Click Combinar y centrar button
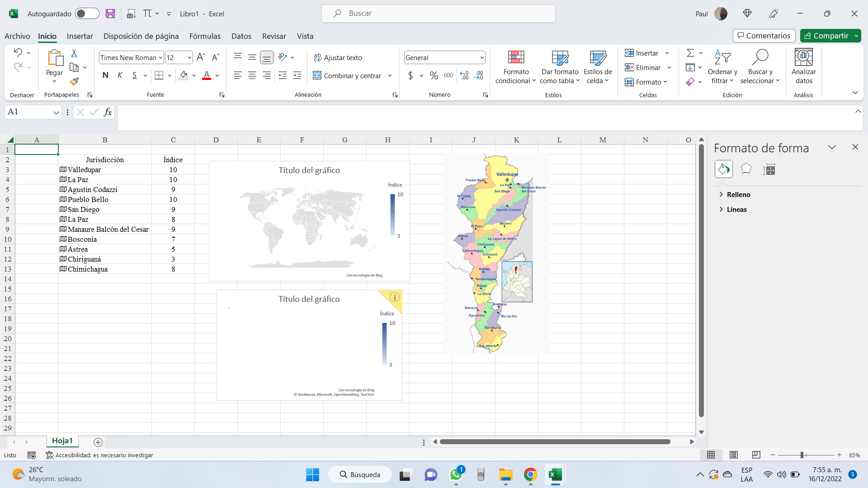Image resolution: width=868 pixels, height=488 pixels. tap(347, 75)
